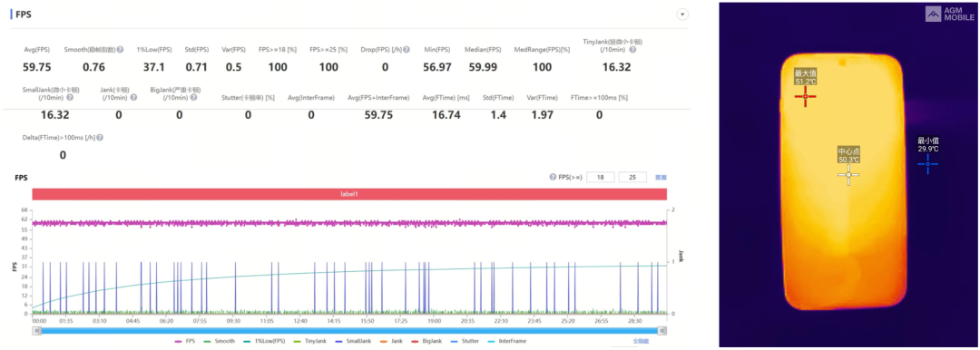Screen dimensions: 980x350
Task: Open the Jank /10min help icon
Action: (x=133, y=98)
